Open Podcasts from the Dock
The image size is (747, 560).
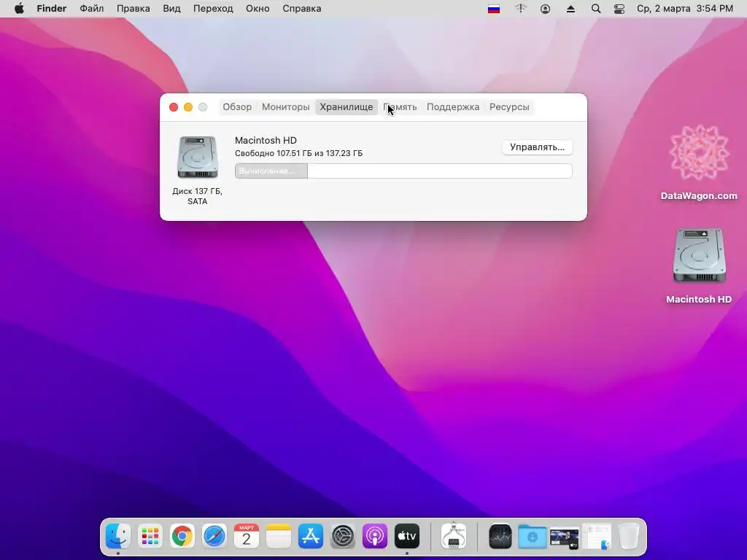pyautogui.click(x=375, y=536)
